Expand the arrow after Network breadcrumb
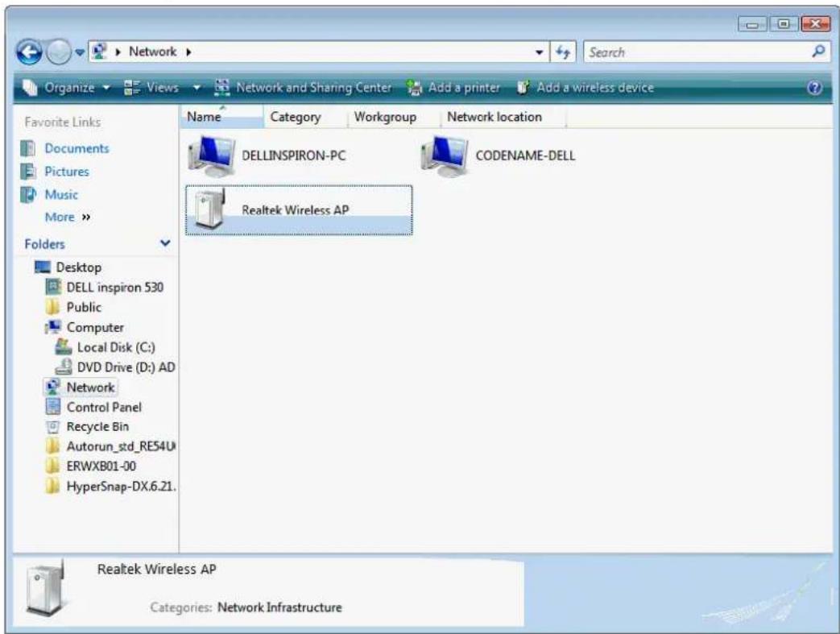 click(x=188, y=52)
